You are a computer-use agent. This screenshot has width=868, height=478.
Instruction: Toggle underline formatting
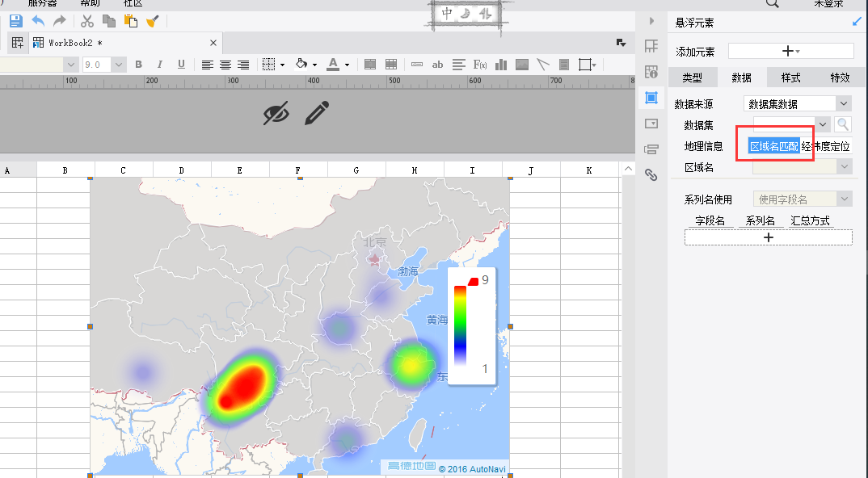(x=181, y=65)
